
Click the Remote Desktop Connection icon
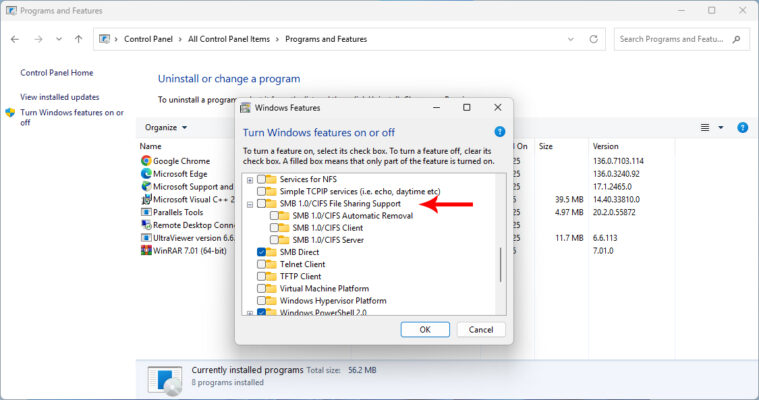[x=146, y=225]
